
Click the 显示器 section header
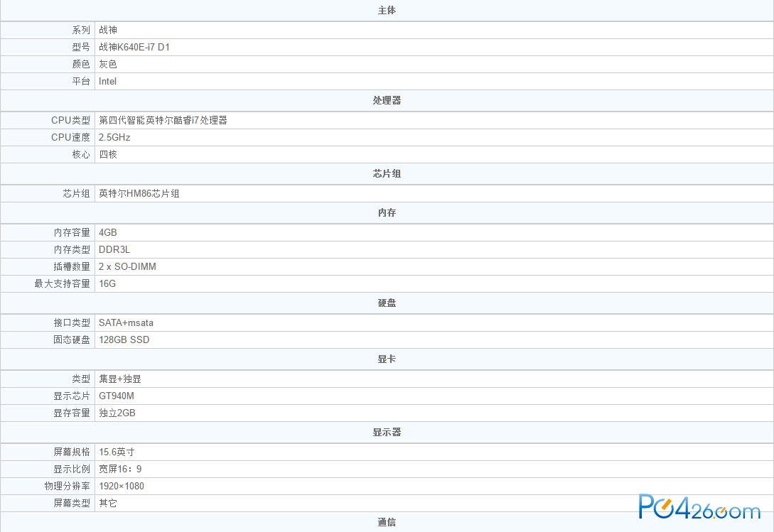point(387,433)
